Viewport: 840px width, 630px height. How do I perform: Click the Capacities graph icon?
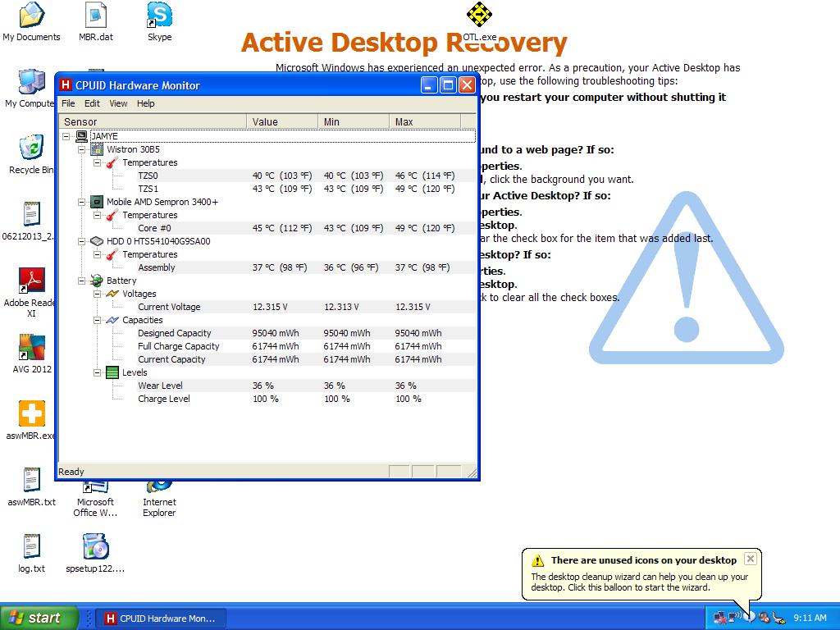pyautogui.click(x=112, y=320)
